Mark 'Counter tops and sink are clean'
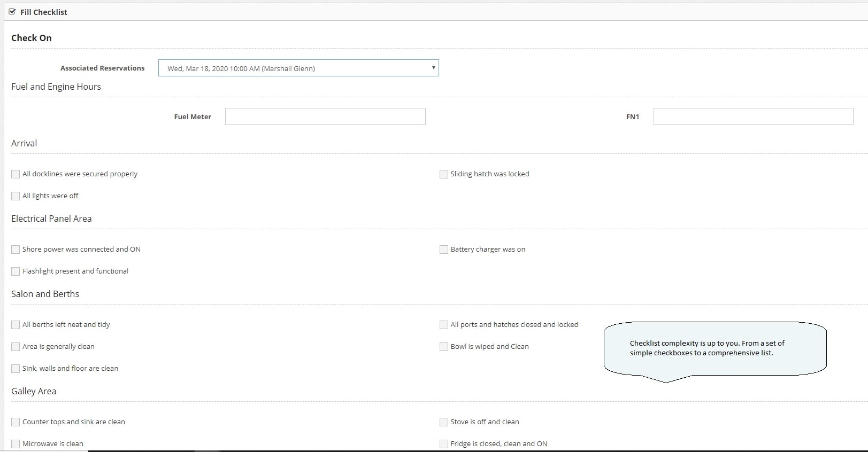The width and height of the screenshot is (868, 452). coord(16,422)
